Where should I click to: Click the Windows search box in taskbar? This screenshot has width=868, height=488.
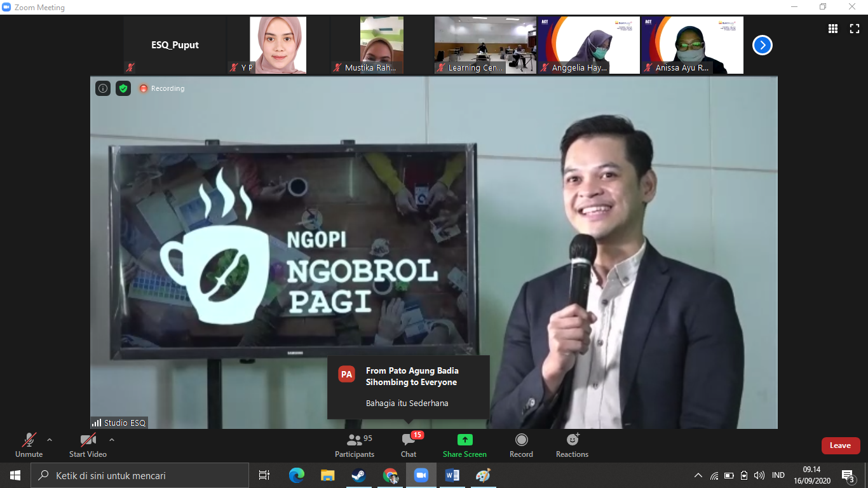140,475
